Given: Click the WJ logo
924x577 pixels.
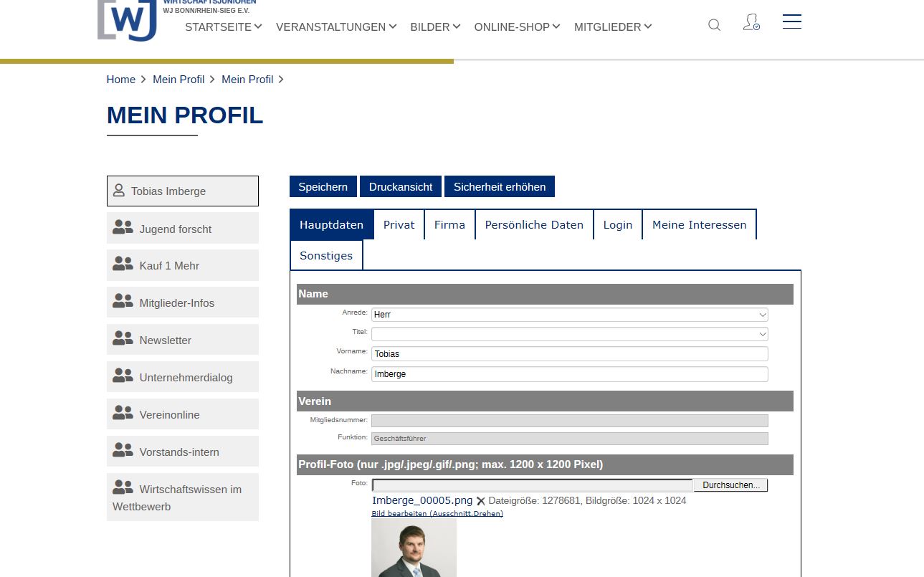Looking at the screenshot, I should (127, 20).
